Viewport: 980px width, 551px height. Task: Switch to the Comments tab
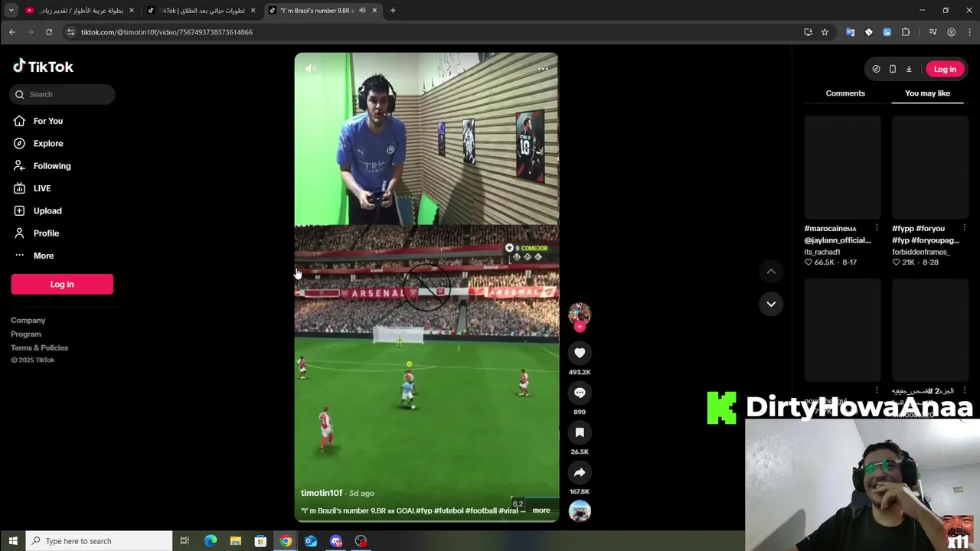click(845, 93)
